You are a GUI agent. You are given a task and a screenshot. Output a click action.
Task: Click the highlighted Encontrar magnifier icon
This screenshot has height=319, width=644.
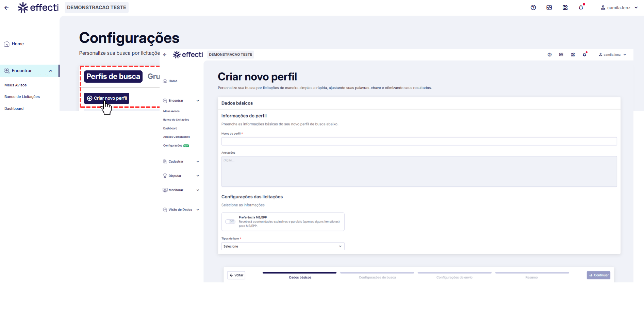7,71
